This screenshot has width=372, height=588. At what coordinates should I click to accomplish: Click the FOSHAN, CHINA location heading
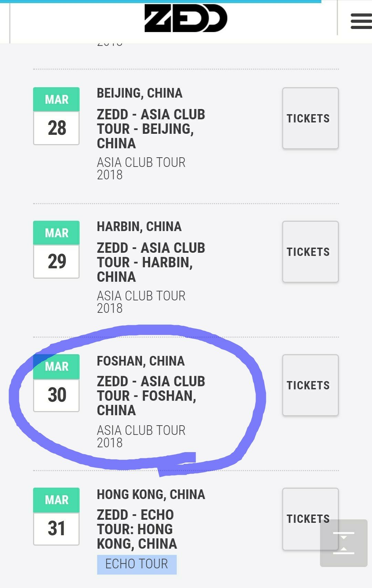coord(141,361)
